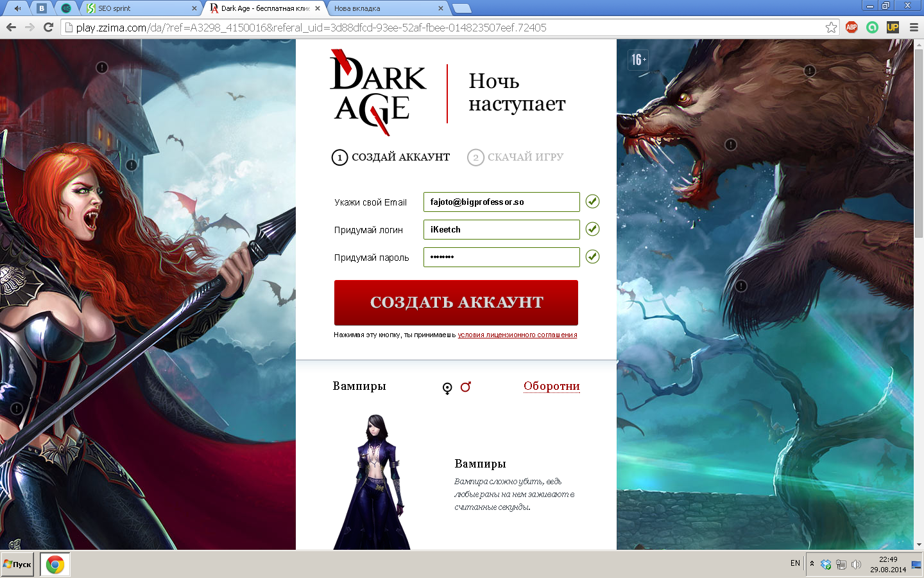924x578 pixels.
Task: Click the info marker on the werewolf's head
Action: coord(810,71)
